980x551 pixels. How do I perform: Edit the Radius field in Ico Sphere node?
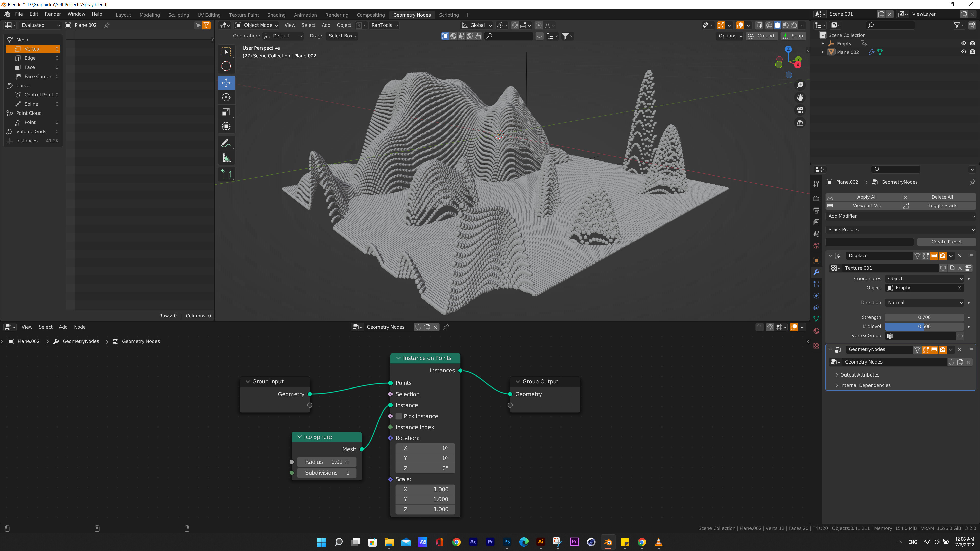pyautogui.click(x=326, y=462)
